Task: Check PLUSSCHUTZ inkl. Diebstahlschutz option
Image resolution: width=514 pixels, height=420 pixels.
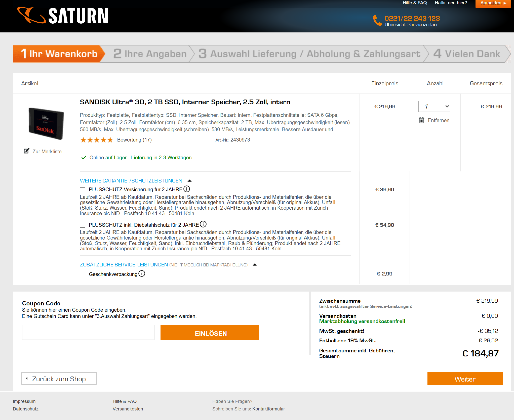Action: point(83,225)
